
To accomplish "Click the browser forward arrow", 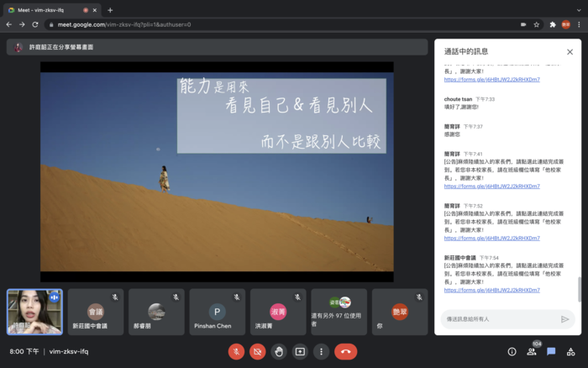I will [22, 24].
